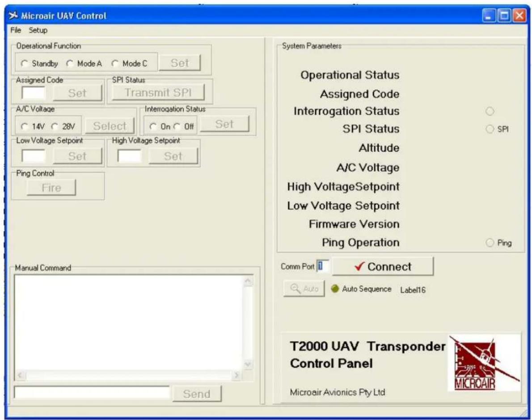This screenshot has height=420, width=532.
Task: Click the Manual Command scroll up arrow
Action: click(249, 281)
